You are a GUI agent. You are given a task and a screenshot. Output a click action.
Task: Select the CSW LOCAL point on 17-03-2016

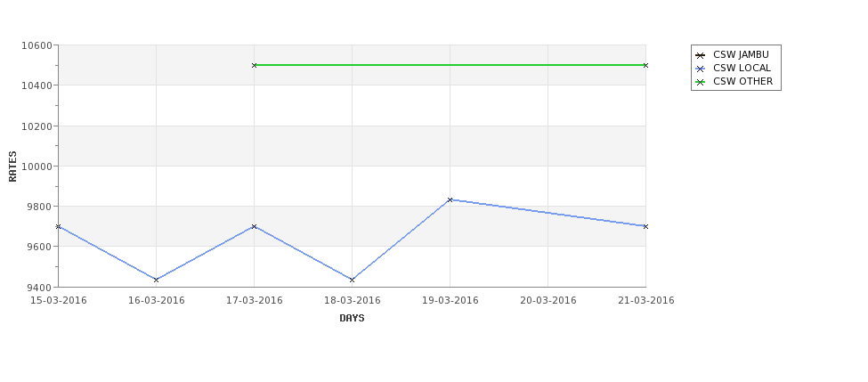[x=254, y=226]
